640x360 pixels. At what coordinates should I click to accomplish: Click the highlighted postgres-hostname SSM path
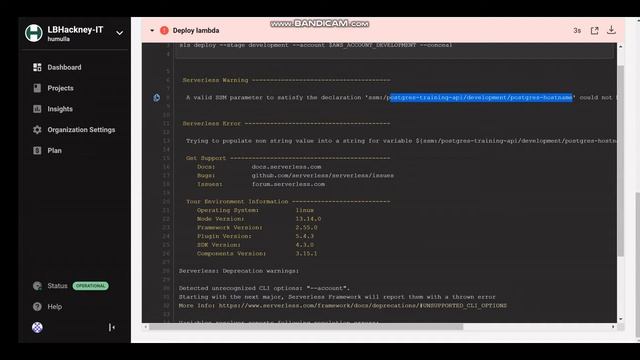click(x=480, y=98)
